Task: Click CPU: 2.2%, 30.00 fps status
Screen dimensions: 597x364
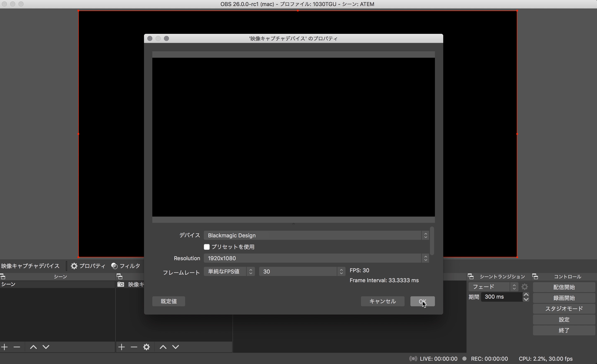Action: [546, 359]
